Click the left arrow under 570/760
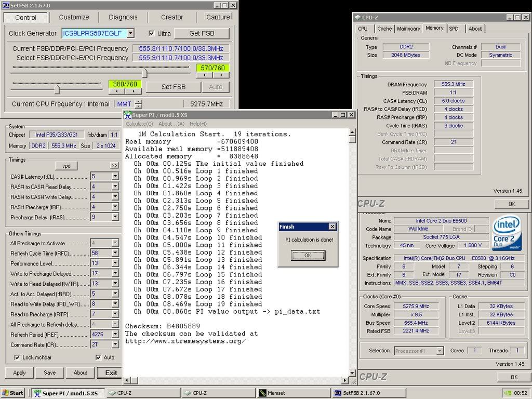532x399 pixels. (x=205, y=75)
